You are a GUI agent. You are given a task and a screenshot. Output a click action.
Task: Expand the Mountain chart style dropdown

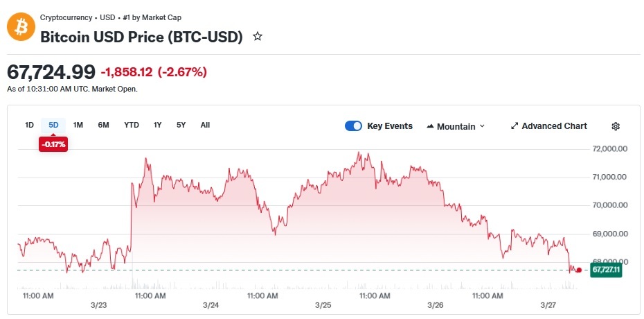[456, 126]
